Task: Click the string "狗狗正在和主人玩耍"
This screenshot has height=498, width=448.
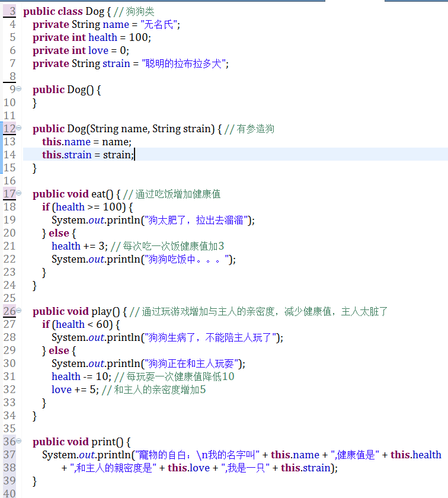Action: (192, 363)
